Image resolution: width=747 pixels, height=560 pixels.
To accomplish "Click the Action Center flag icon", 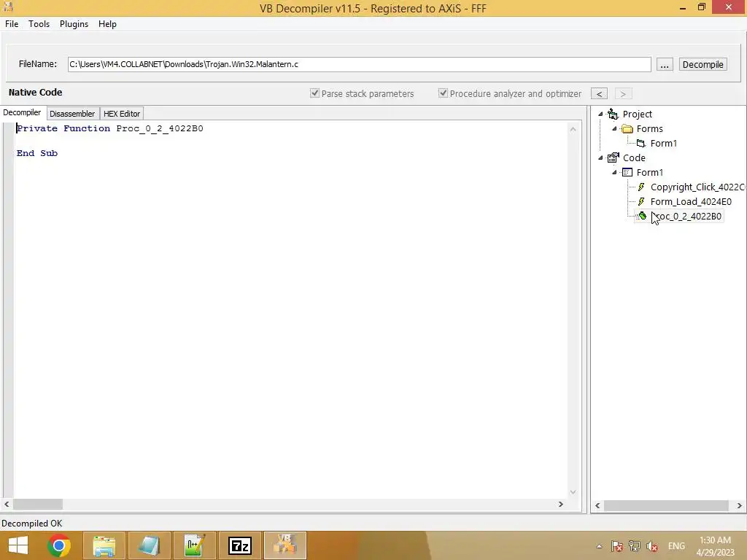I will [617, 546].
